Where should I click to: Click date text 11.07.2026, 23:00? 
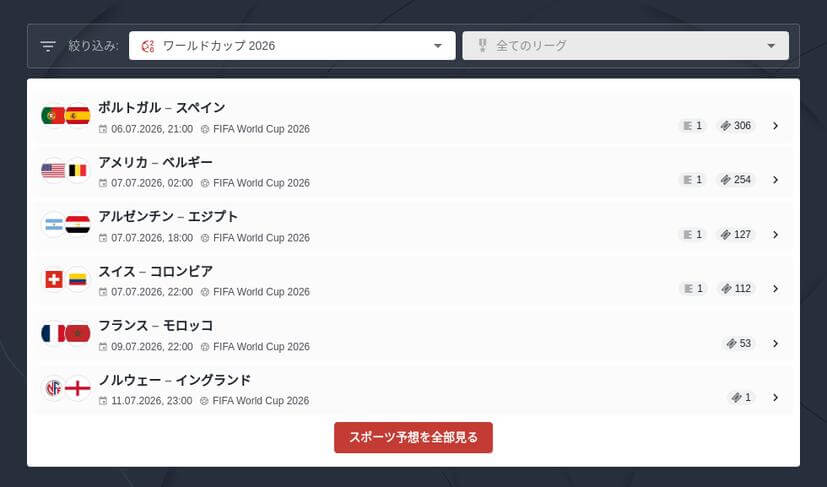(x=151, y=401)
